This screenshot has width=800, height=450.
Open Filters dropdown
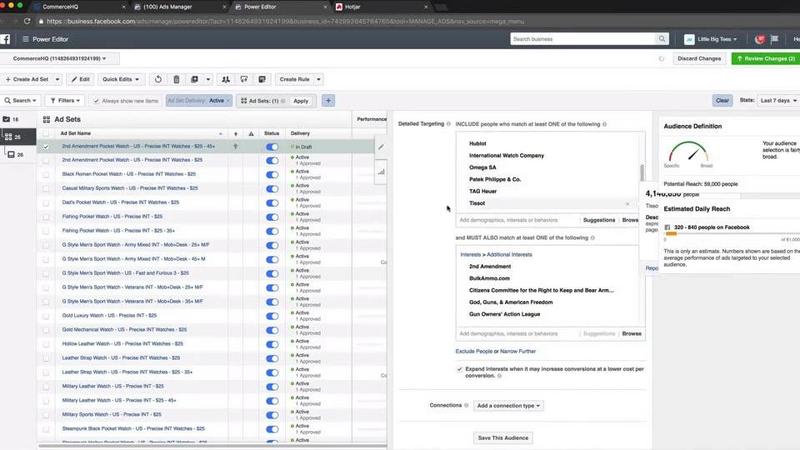65,101
